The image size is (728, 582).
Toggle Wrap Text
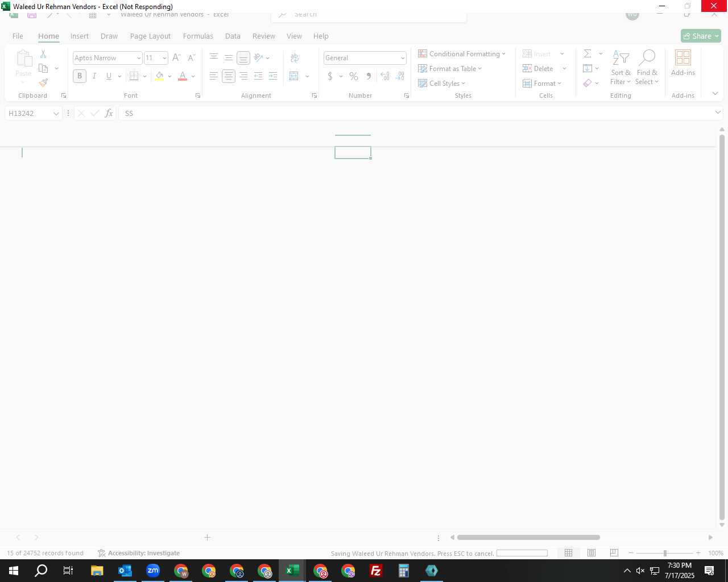coord(294,57)
